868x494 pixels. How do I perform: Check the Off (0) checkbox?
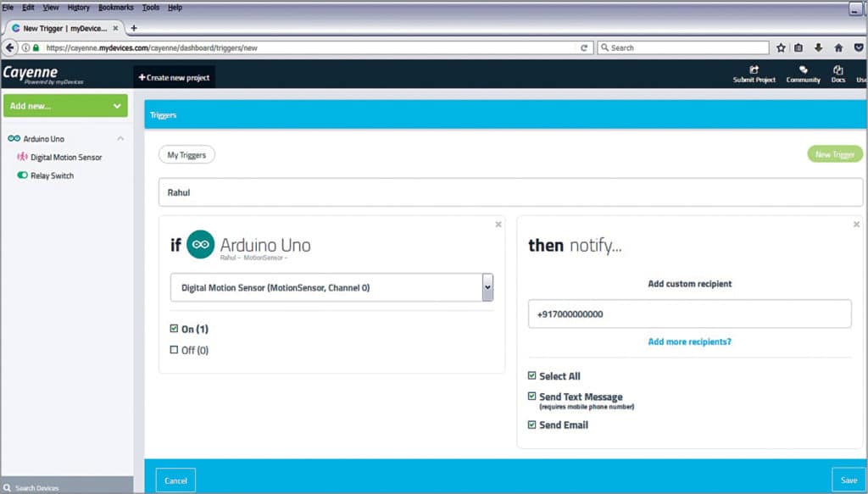175,350
